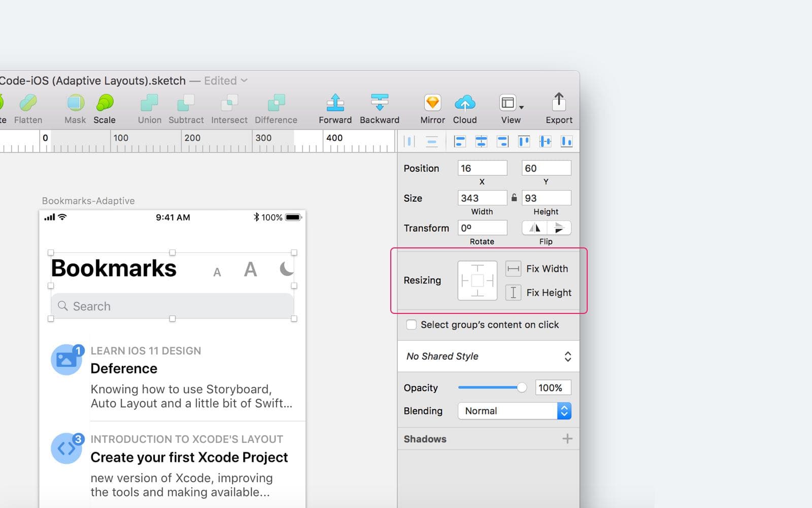812x508 pixels.
Task: Select the Knowing how to use Storyboard text
Action: point(191,396)
